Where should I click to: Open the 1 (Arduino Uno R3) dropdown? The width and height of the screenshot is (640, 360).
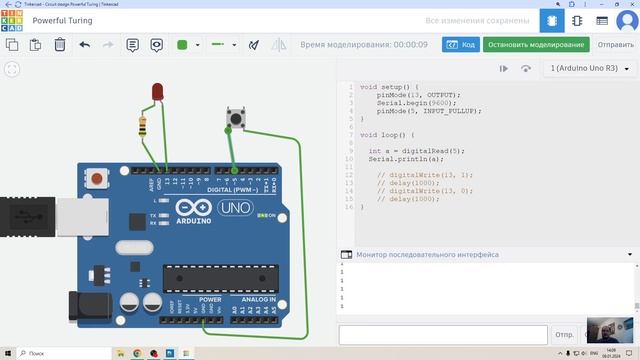click(x=589, y=69)
